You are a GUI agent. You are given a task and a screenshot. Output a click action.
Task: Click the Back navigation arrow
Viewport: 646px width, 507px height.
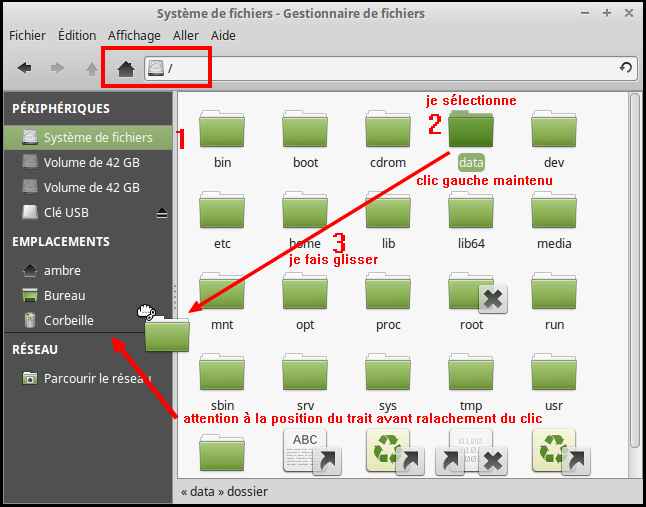click(x=25, y=68)
